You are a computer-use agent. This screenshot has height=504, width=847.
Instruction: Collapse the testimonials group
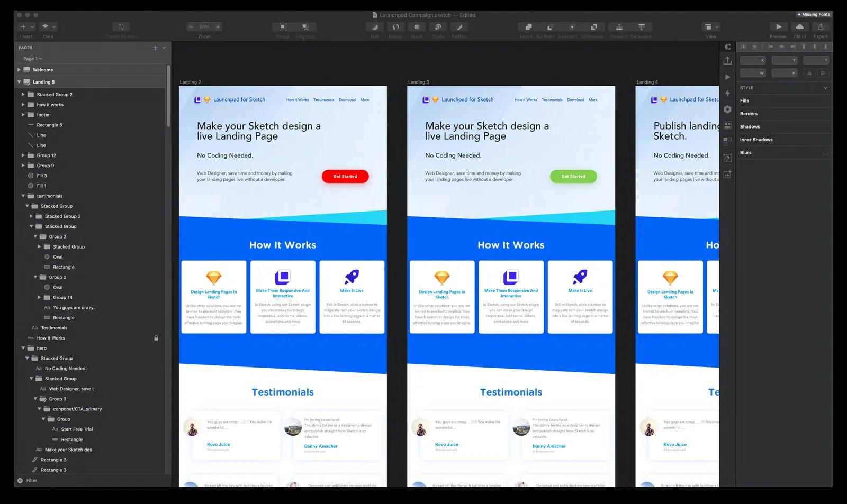click(23, 196)
